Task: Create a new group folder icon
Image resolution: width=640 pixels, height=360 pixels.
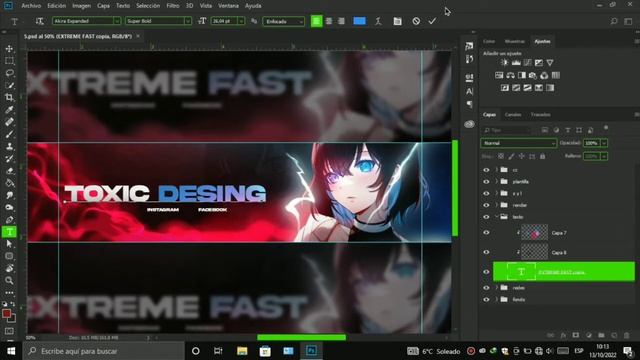Action: click(601, 335)
